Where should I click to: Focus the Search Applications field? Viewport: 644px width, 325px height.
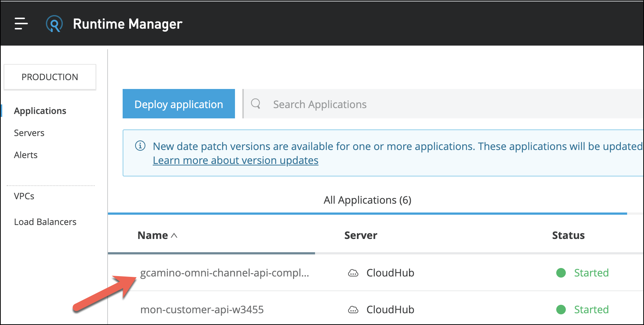pos(444,104)
